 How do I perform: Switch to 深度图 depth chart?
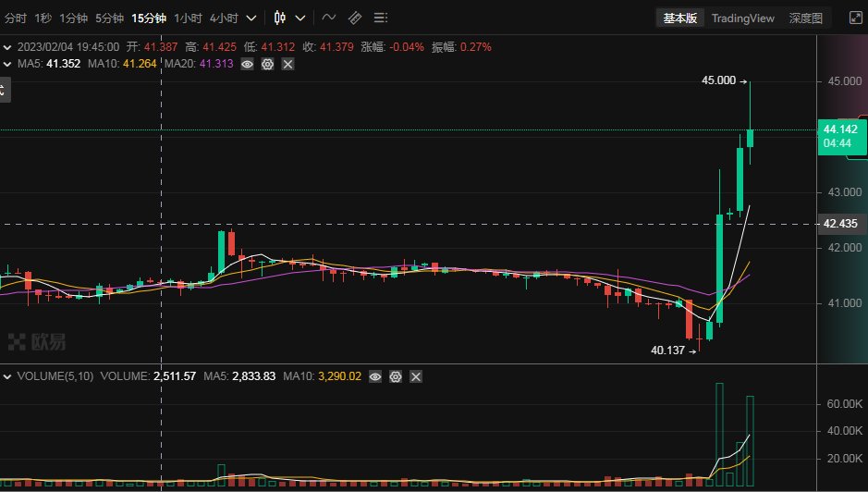pos(805,18)
